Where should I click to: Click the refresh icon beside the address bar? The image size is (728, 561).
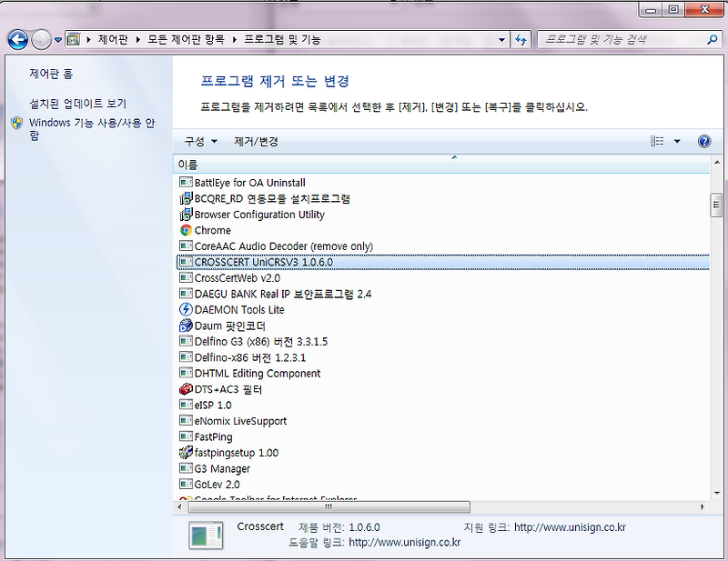point(519,39)
